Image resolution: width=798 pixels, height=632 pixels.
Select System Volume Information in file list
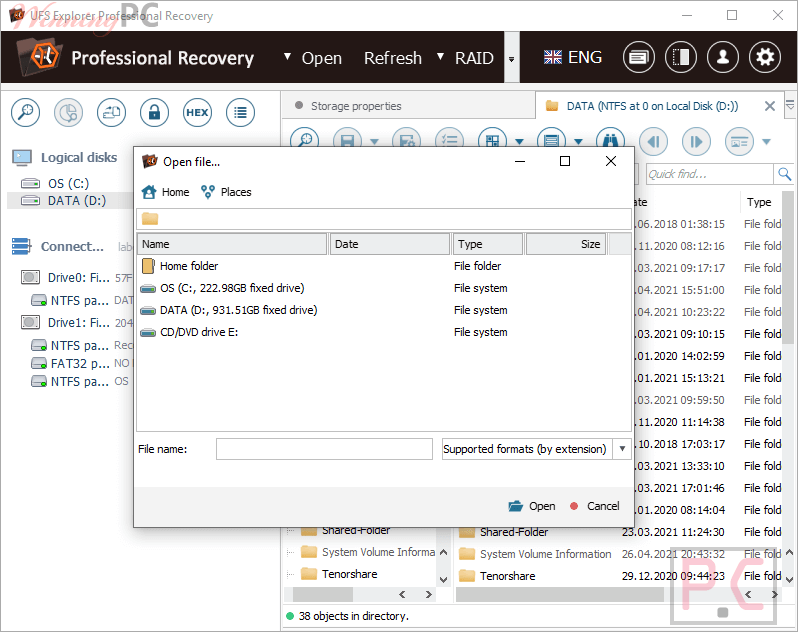click(x=545, y=554)
